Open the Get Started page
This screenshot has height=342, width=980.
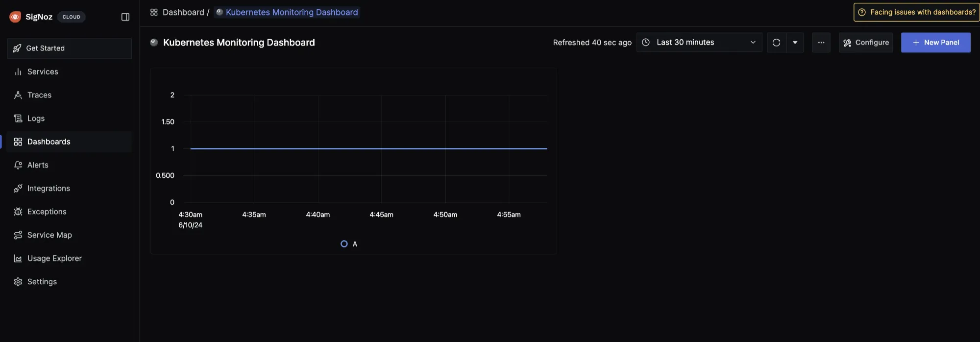click(x=70, y=48)
